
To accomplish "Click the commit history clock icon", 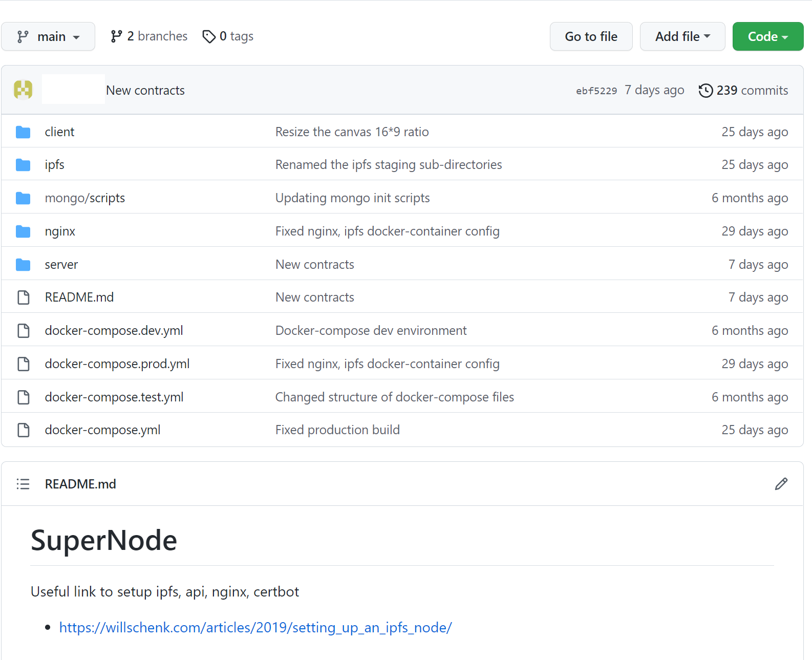I will [706, 91].
